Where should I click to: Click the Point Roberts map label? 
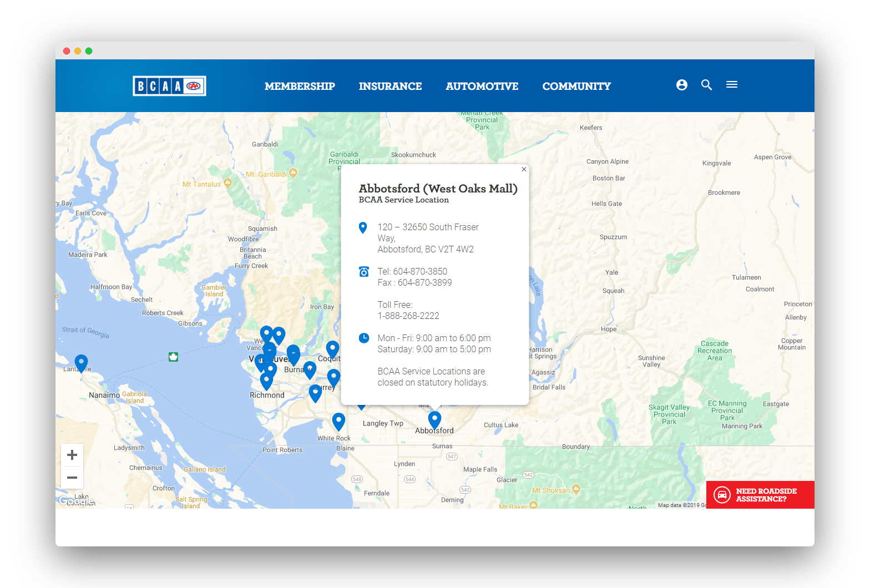pyautogui.click(x=282, y=450)
